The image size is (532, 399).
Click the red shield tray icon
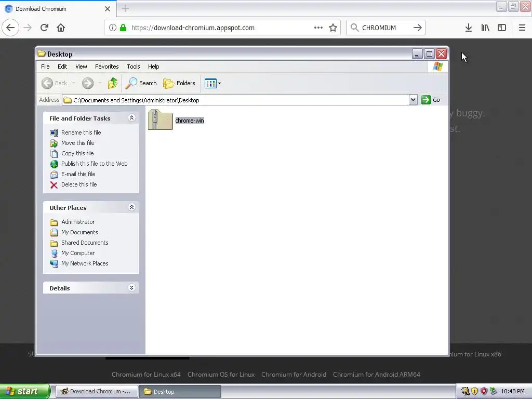[484, 392]
